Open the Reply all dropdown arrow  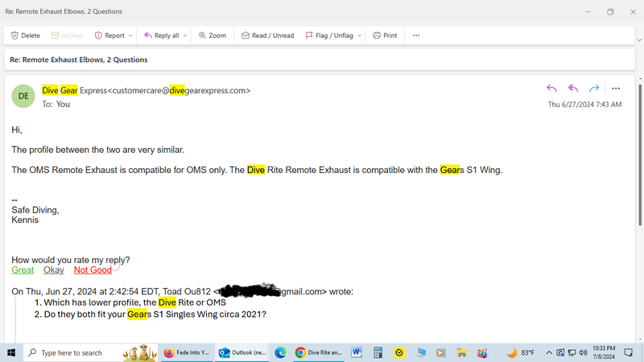(x=185, y=35)
